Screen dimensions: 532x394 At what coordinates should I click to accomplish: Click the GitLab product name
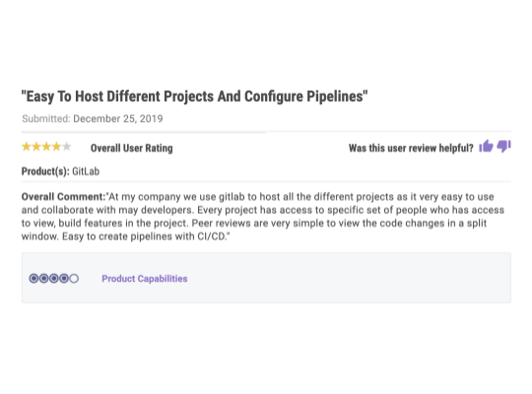click(x=86, y=171)
